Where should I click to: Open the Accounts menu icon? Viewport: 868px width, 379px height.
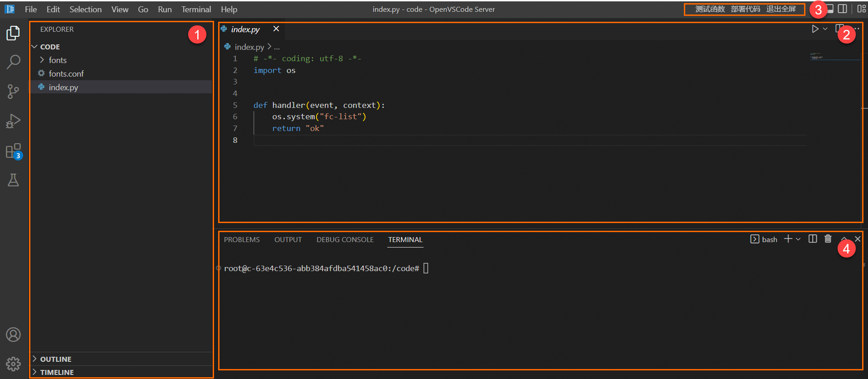(x=13, y=335)
